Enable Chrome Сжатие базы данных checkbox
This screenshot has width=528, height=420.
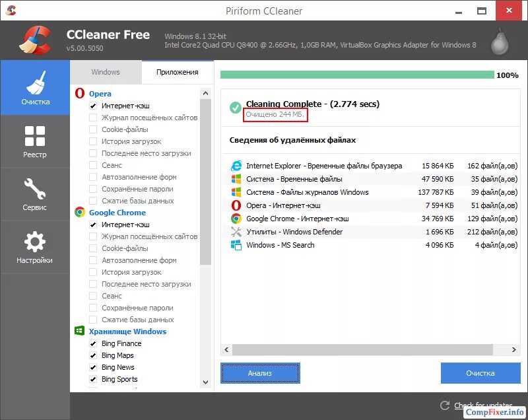tap(93, 320)
